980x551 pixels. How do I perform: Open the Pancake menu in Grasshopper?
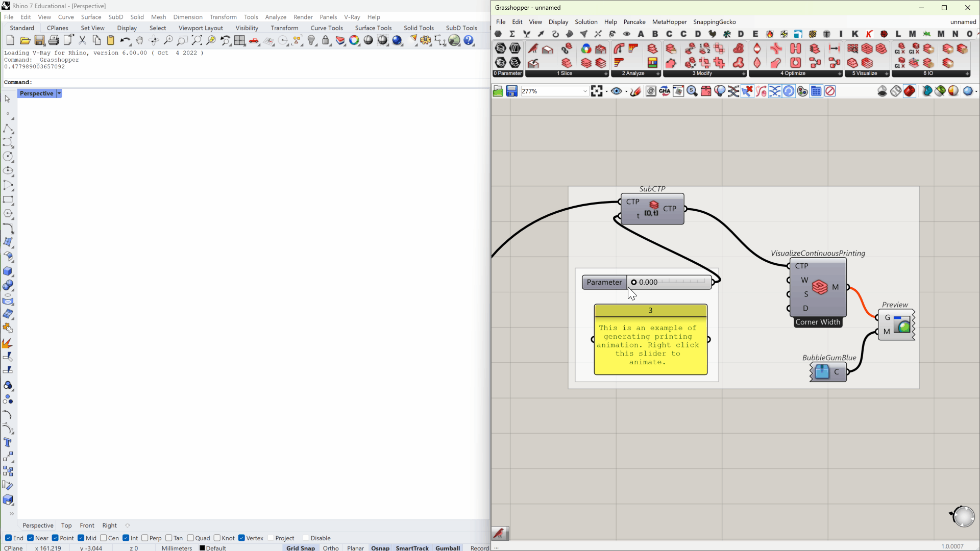[x=634, y=22]
